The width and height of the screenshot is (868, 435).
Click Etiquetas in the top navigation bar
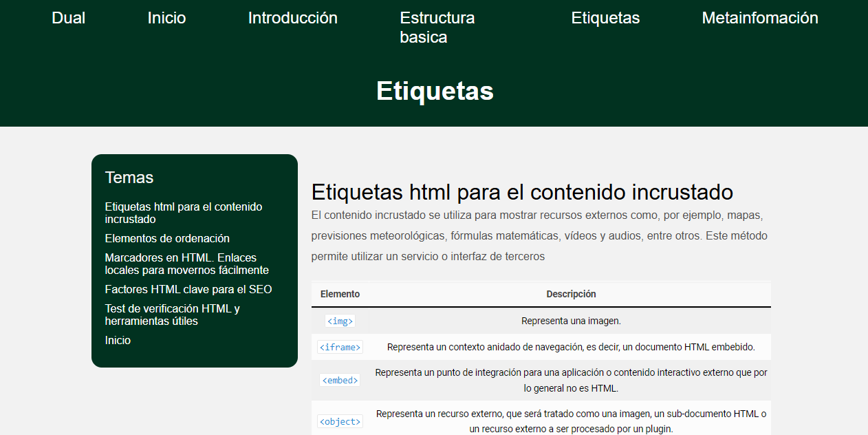pyautogui.click(x=605, y=18)
